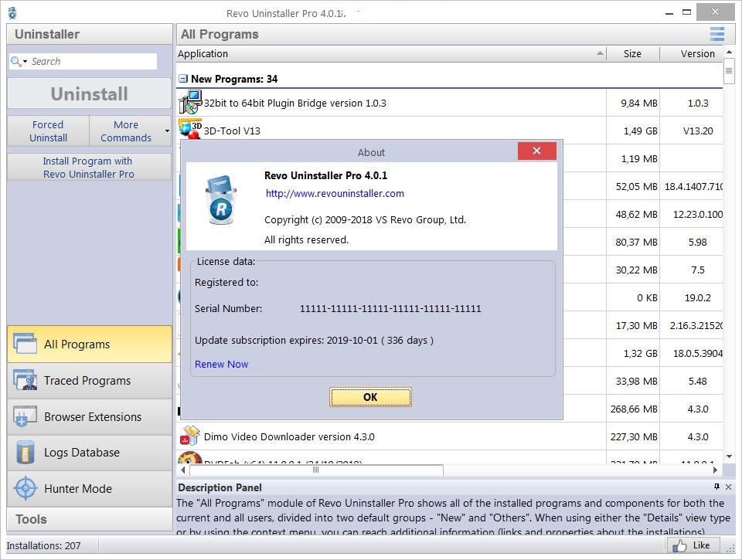
Task: Open the hamburger view menu in All Programs header
Action: (x=717, y=34)
